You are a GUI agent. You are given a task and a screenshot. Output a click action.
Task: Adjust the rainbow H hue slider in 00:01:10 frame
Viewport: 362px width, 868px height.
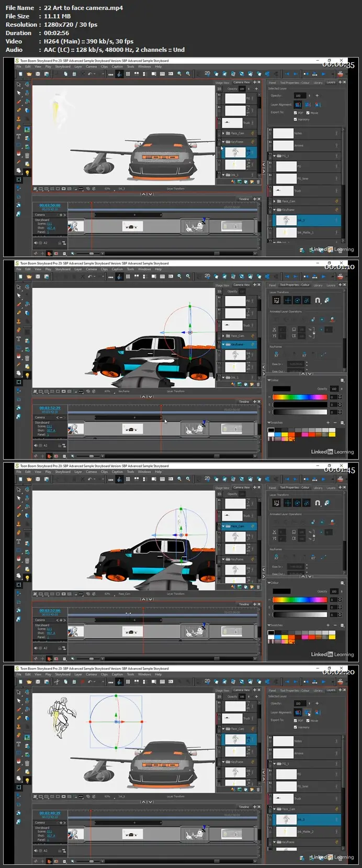[x=300, y=397]
